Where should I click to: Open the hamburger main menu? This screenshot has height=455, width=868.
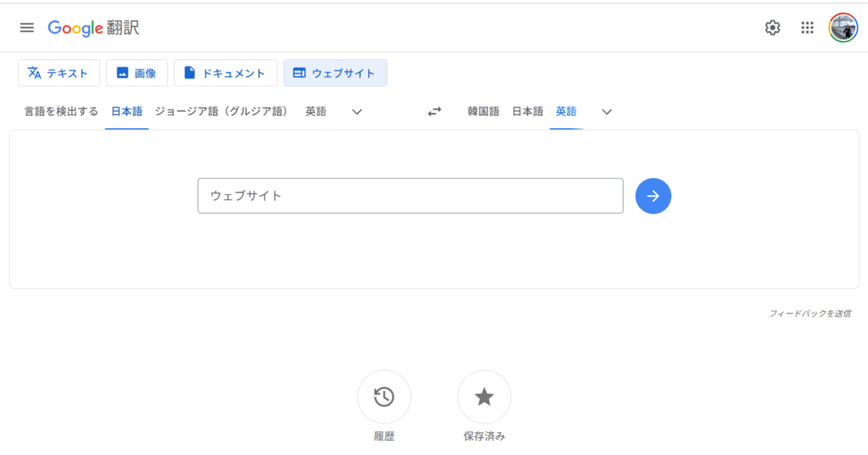click(x=27, y=27)
